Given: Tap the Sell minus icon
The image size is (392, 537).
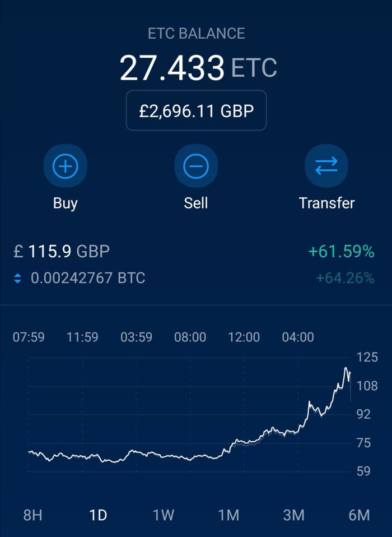Looking at the screenshot, I should click(195, 166).
